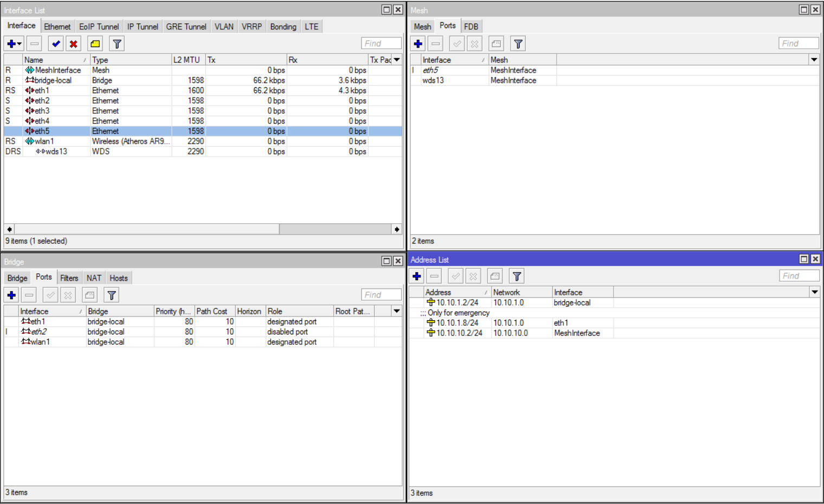The image size is (824, 504).
Task: Click the yellow comment button in Interface List
Action: (x=95, y=44)
